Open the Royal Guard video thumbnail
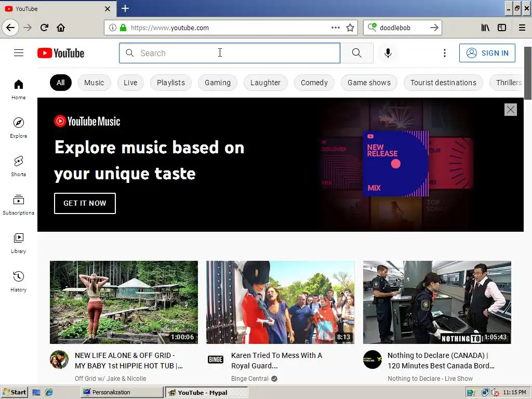This screenshot has height=399, width=532. click(280, 302)
